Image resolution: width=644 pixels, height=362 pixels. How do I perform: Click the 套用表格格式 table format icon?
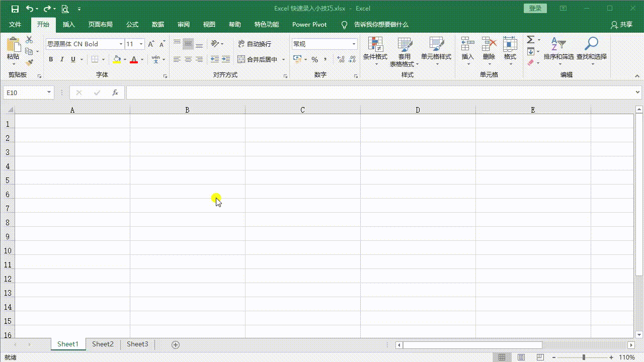click(405, 48)
